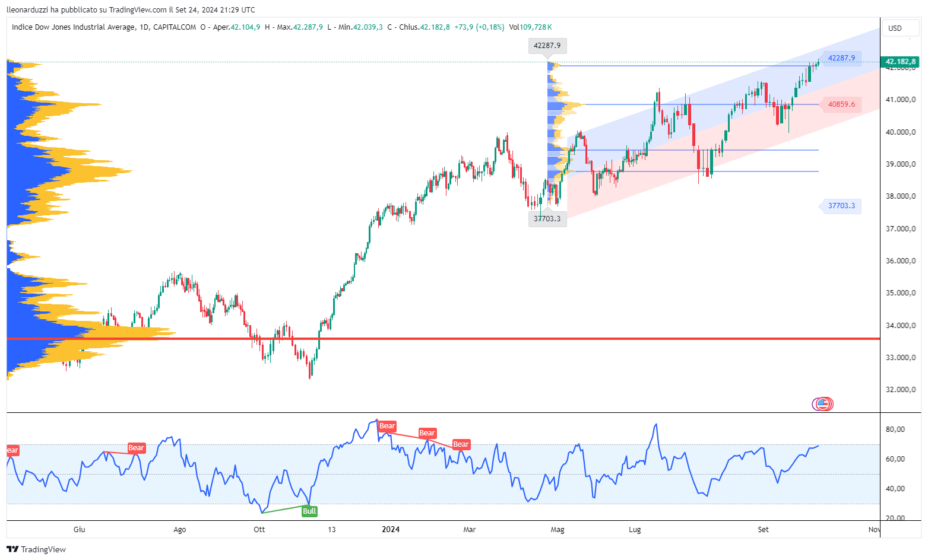This screenshot has width=928, height=560.
Task: Click the 39.000,0 price axis label
Action: point(901,164)
